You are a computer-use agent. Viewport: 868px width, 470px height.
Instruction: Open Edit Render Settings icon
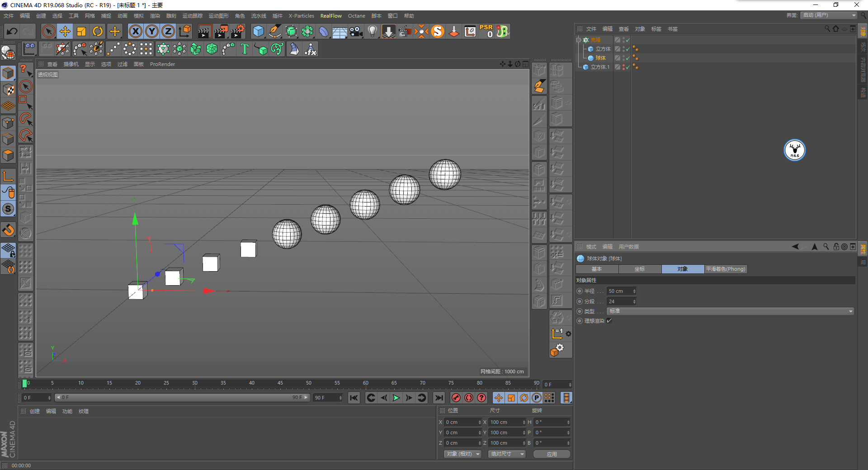[x=238, y=32]
